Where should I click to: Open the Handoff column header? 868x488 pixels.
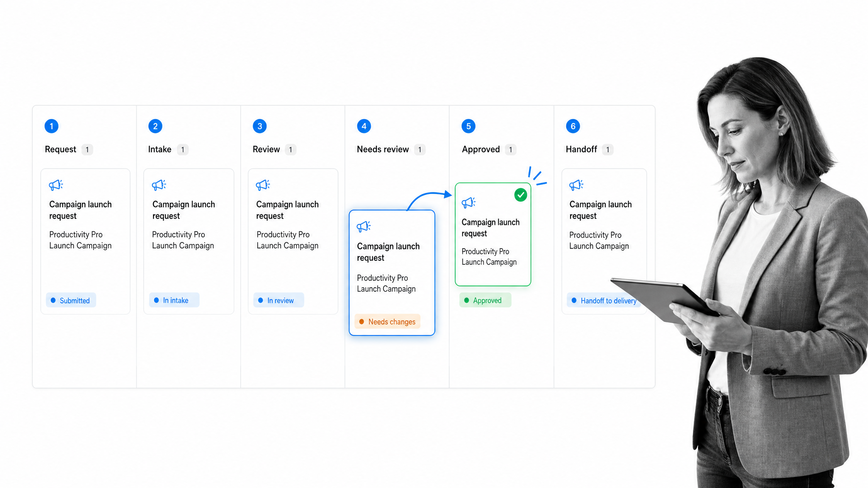(x=581, y=149)
